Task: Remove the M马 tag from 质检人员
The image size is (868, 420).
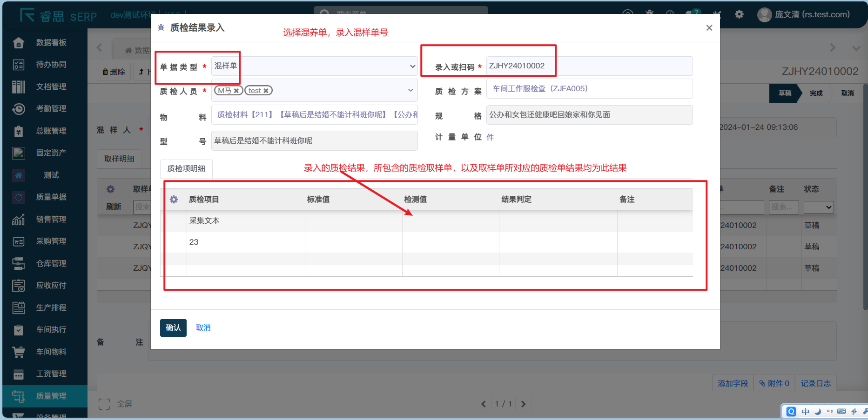Action: click(x=236, y=91)
